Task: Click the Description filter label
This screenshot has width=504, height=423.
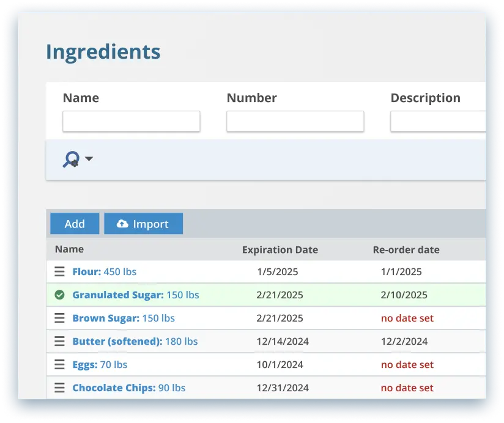Action: (x=426, y=98)
